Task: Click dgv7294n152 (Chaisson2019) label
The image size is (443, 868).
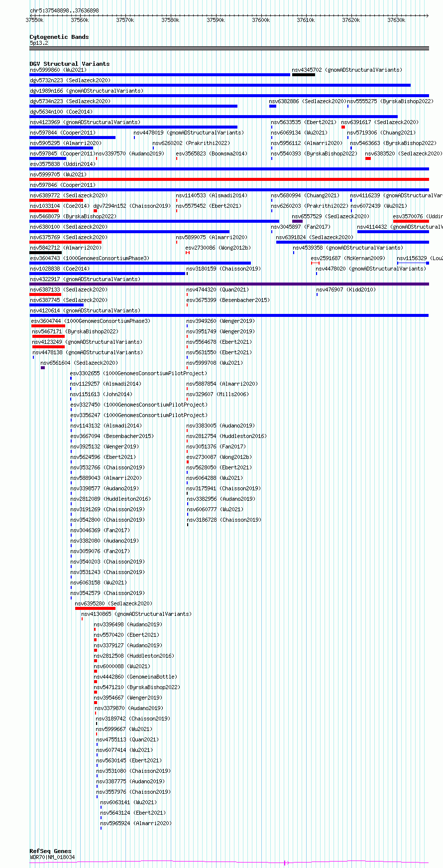Action: tap(132, 206)
